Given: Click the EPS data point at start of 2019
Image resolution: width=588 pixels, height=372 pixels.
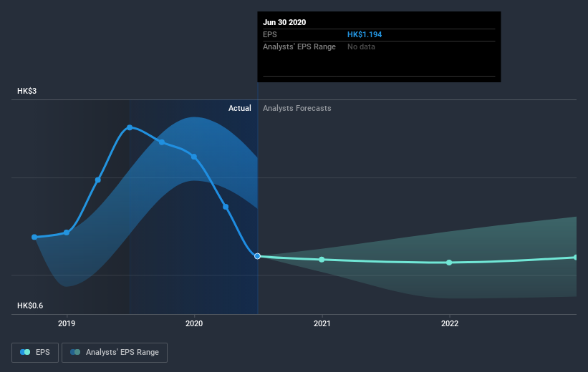Looking at the screenshot, I should point(67,232).
